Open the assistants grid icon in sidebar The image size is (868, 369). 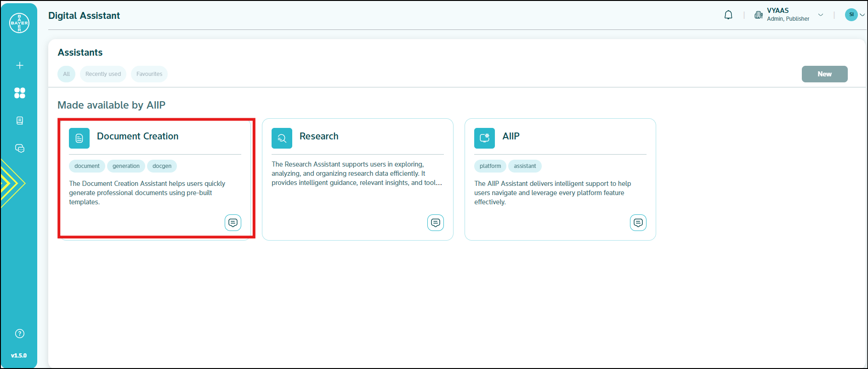[x=20, y=93]
